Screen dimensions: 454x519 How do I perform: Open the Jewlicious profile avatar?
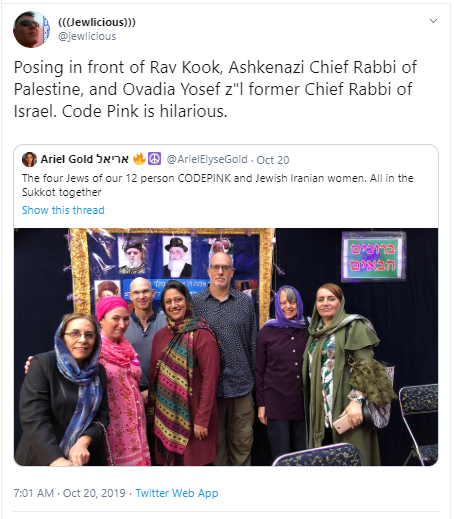[x=31, y=29]
